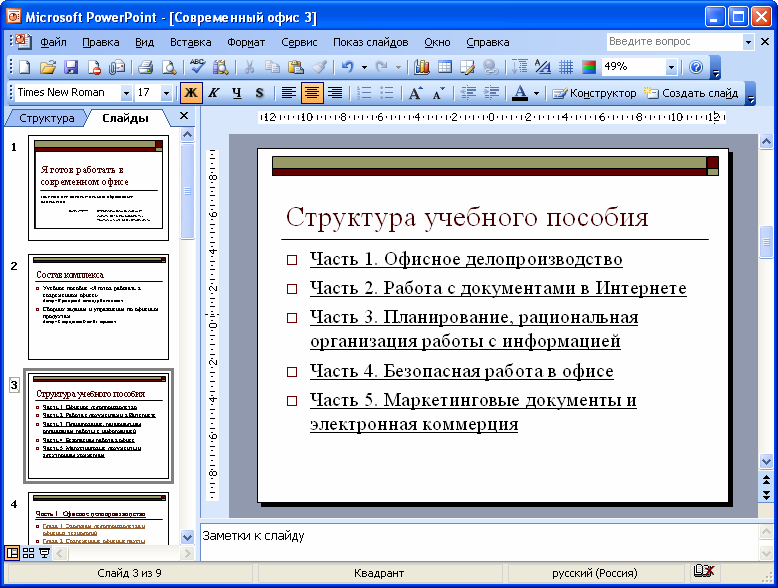Copy the selection to clipboard
Screen dimensions: 778x588
pos(272,67)
